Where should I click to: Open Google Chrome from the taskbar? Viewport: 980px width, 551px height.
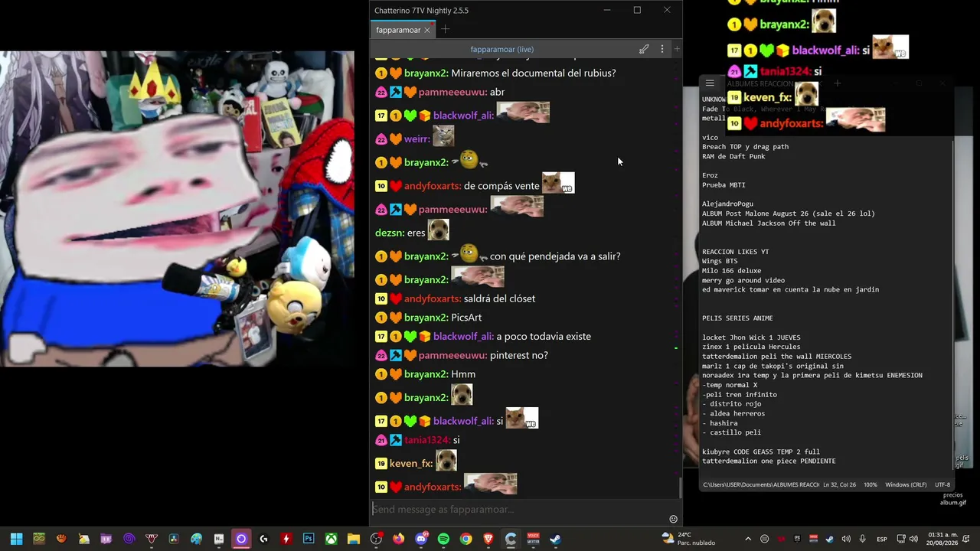[465, 539]
